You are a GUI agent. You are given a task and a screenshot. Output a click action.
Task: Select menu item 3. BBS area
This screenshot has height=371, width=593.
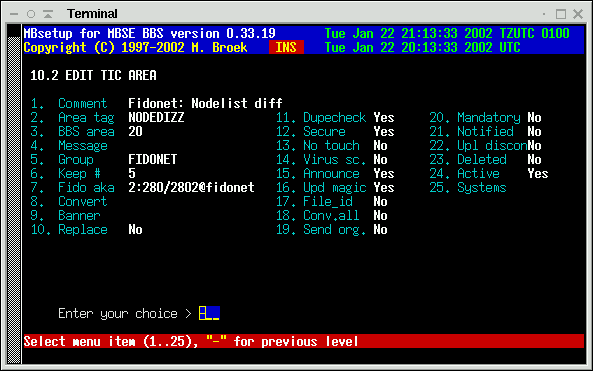[72, 132]
